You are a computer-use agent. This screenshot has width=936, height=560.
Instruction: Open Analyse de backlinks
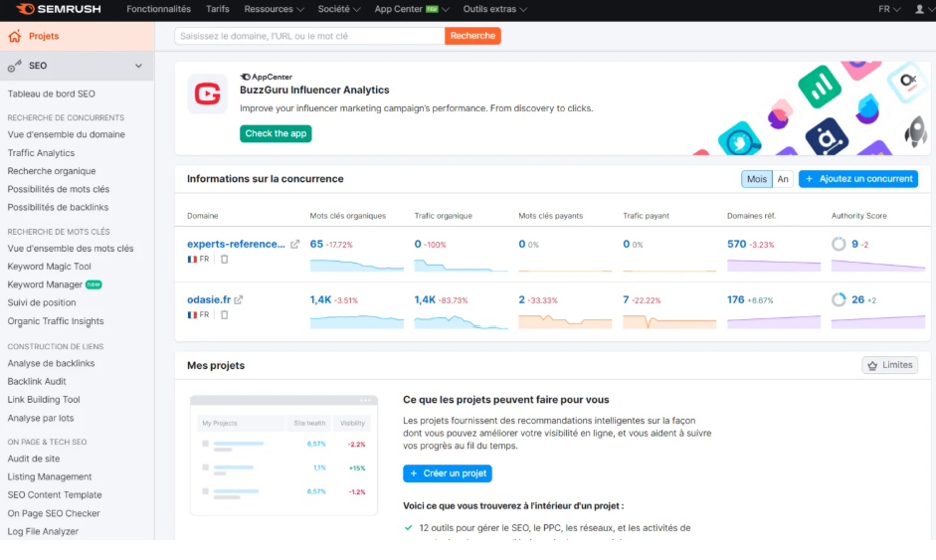tap(51, 363)
